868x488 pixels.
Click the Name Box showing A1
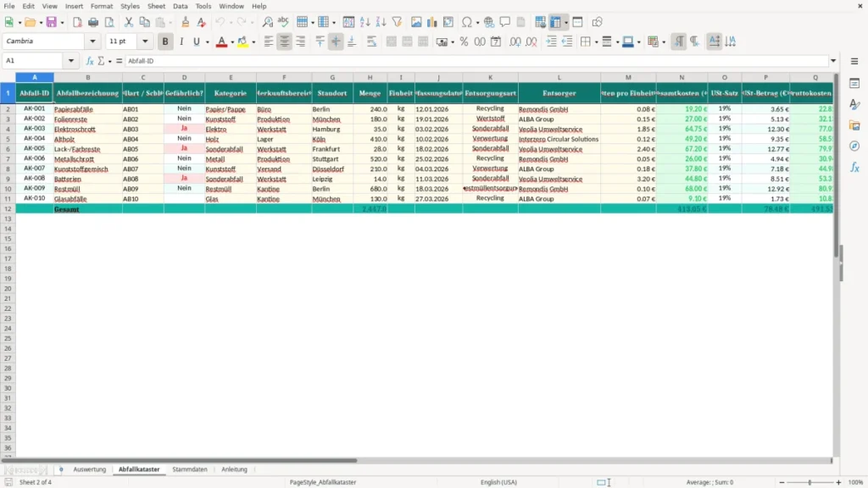(34, 61)
